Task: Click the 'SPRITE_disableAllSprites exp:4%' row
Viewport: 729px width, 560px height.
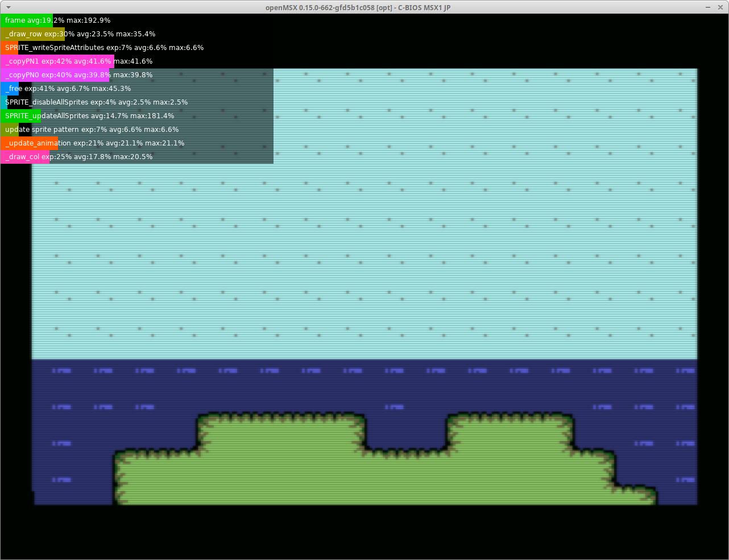Action: click(137, 102)
